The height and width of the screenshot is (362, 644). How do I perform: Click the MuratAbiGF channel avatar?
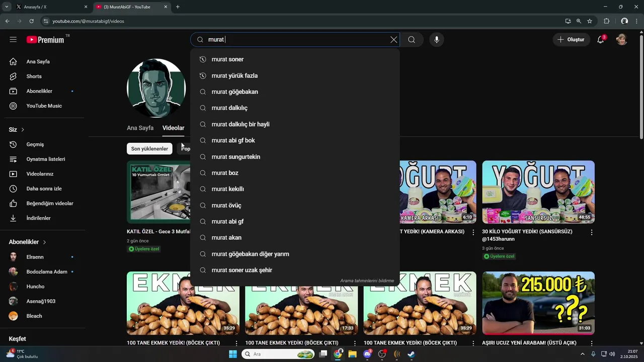156,88
